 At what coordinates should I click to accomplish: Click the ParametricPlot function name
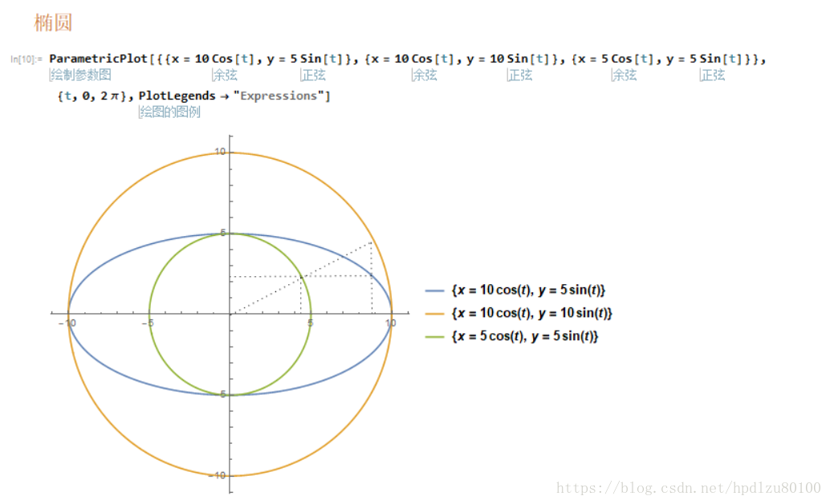(x=98, y=59)
